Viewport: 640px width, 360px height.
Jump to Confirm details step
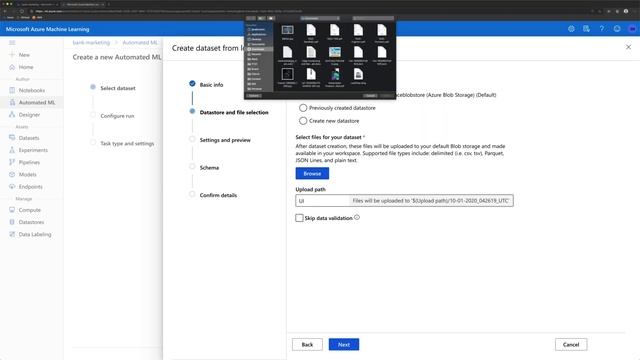pos(218,196)
